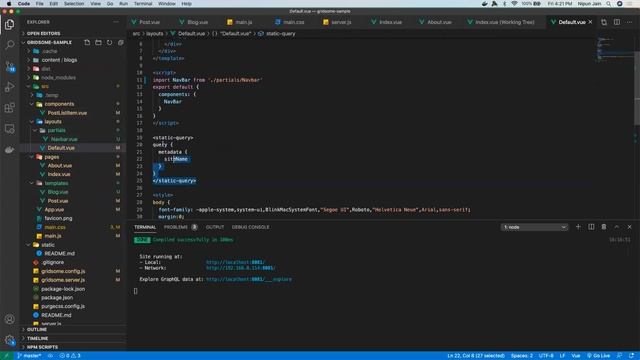Open the Selection menu in menu bar
Viewport: 640px width, 360px height.
(x=74, y=4)
